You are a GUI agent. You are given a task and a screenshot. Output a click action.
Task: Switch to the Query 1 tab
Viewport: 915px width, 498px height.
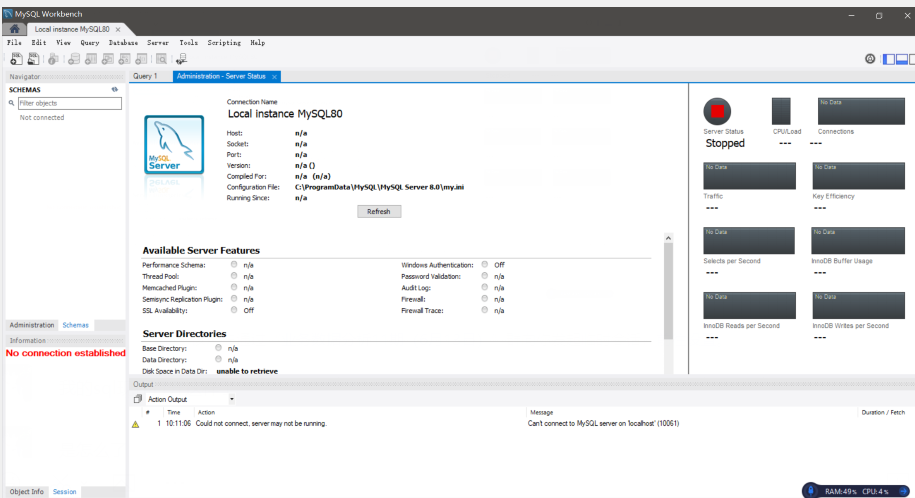pos(145,76)
